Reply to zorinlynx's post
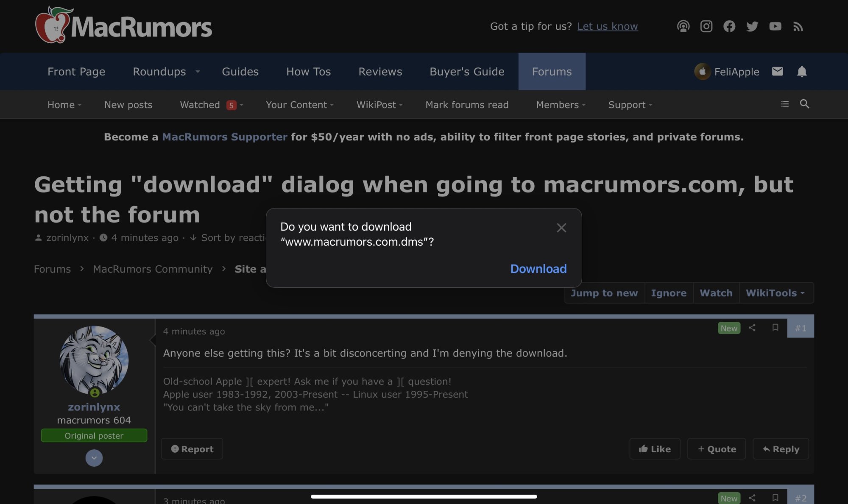The image size is (848, 504). tap(781, 449)
